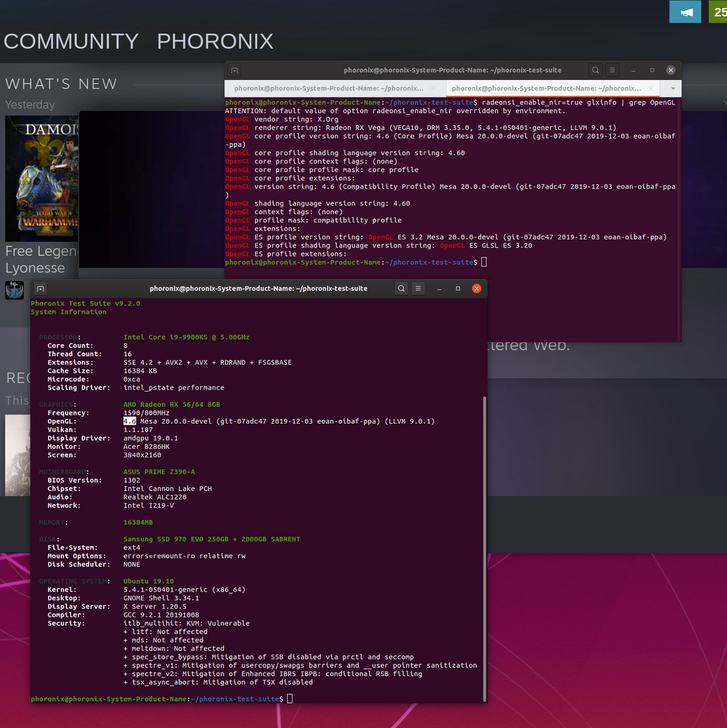
Task: Click the GNOME Shell 3.34.1 desktop value
Action: 161,598
